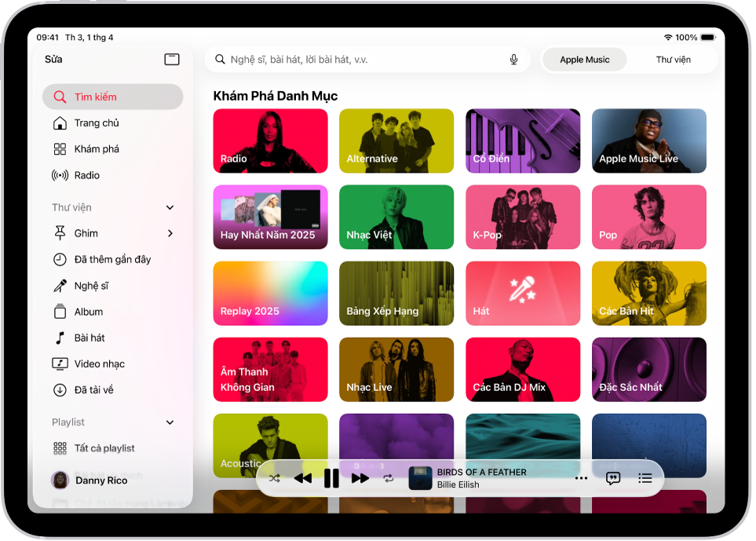This screenshot has width=756, height=541.
Task: Toggle repeat in the mini player
Action: pos(389,478)
